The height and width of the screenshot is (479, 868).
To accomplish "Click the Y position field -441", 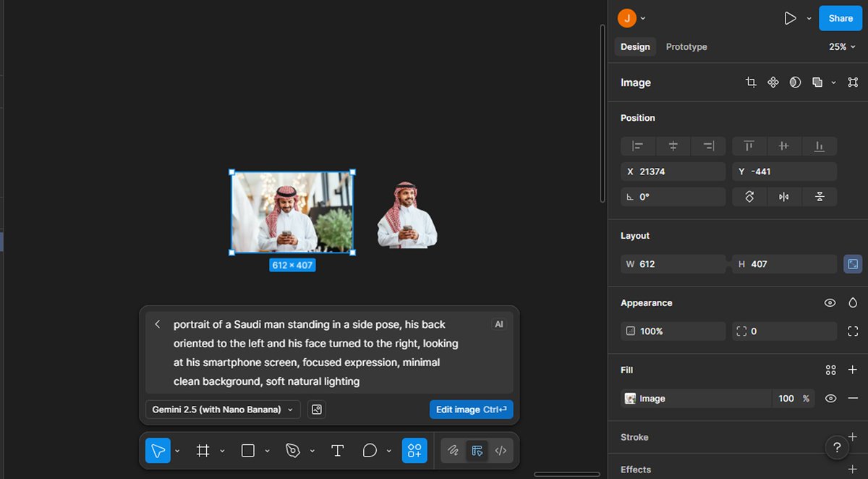I will [785, 171].
